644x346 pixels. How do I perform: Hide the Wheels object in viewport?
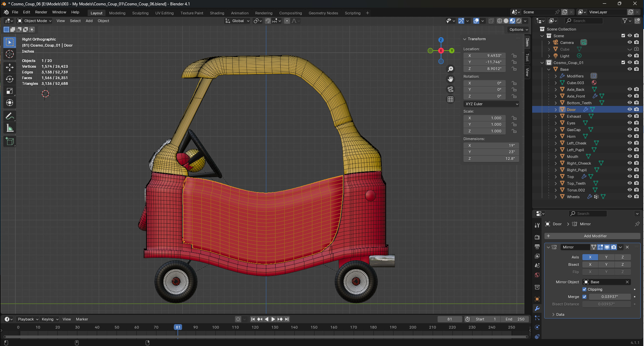pyautogui.click(x=630, y=196)
